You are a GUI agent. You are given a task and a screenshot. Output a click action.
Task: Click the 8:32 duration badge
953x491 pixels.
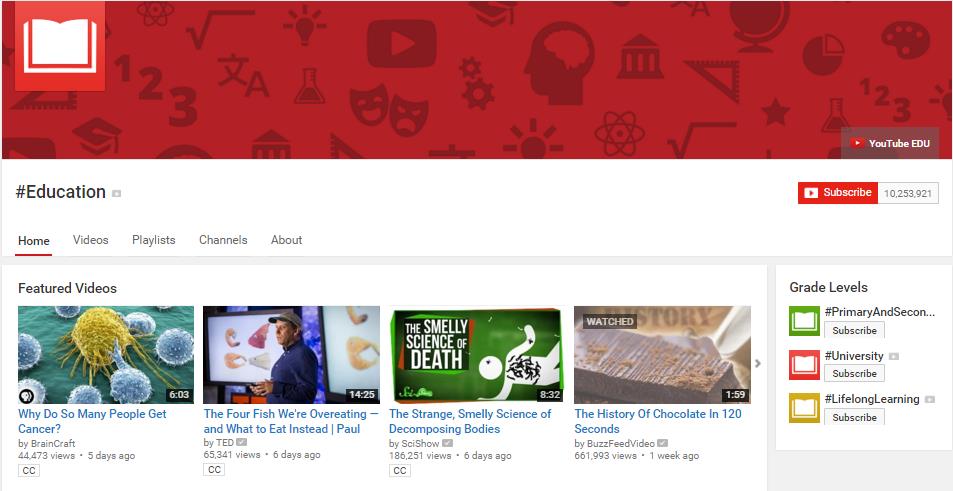pyautogui.click(x=549, y=395)
